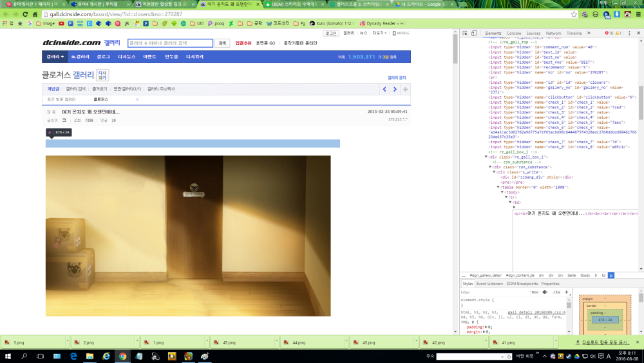Screen dimensions: 644x363
Task: Bookmark this page with the star icon
Action: (x=574, y=14)
